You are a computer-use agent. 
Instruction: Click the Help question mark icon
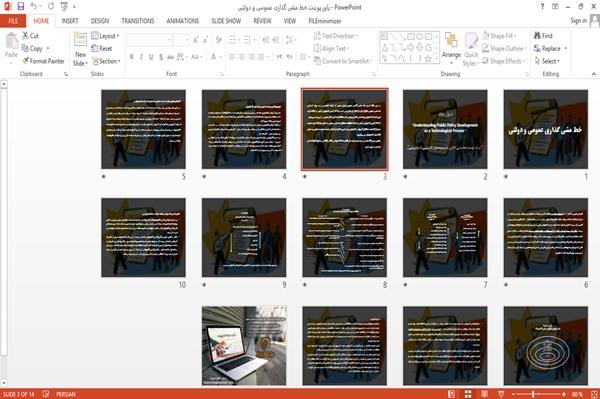(542, 7)
